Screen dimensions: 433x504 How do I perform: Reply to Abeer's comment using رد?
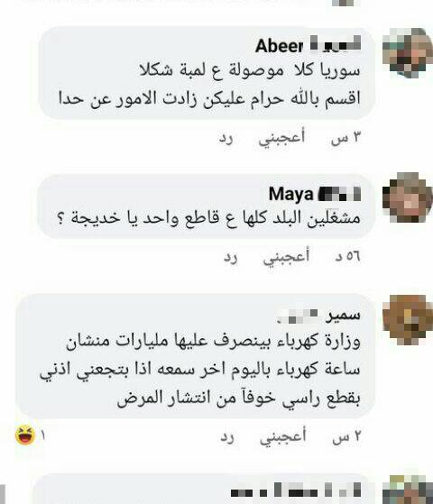tap(226, 138)
